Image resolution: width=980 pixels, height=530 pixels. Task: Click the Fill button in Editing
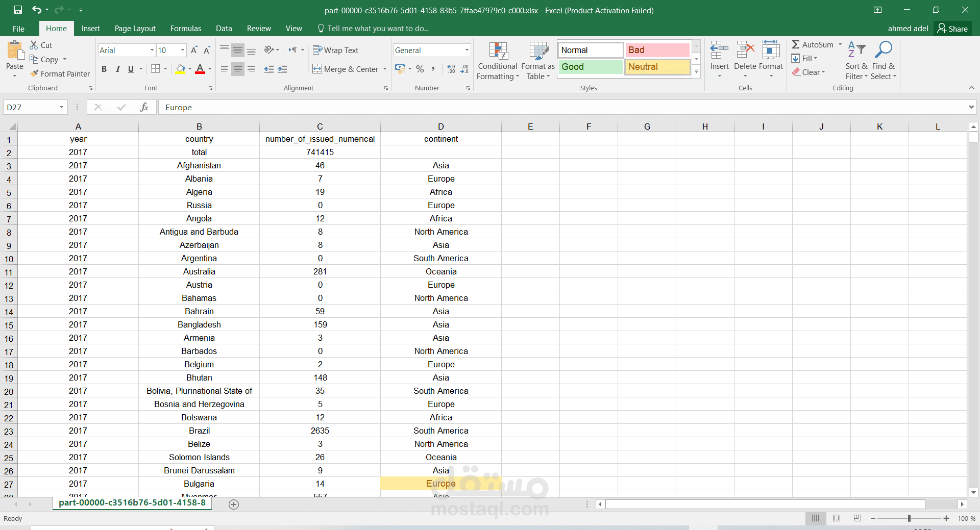click(x=804, y=59)
